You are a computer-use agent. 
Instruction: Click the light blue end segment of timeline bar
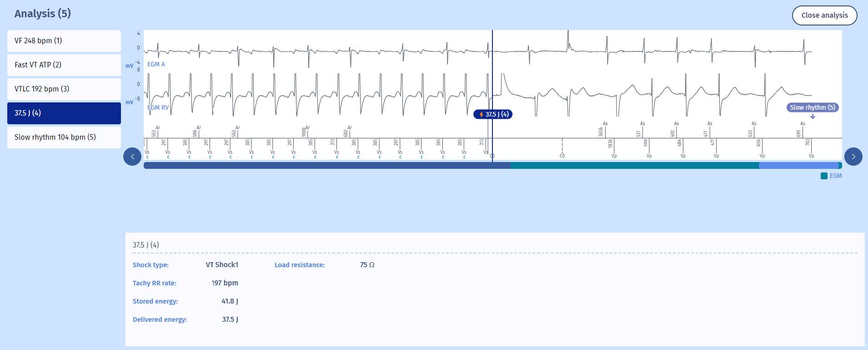point(798,166)
